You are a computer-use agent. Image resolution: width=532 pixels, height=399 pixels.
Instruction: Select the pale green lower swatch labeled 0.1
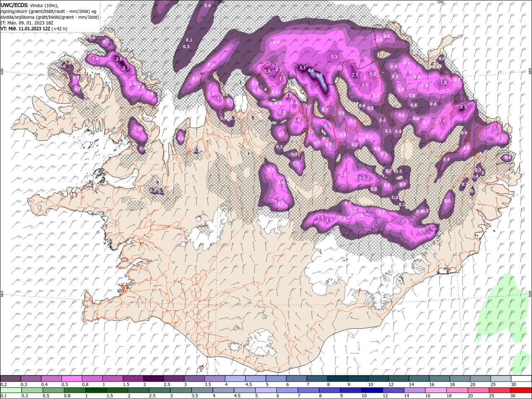tap(11, 390)
